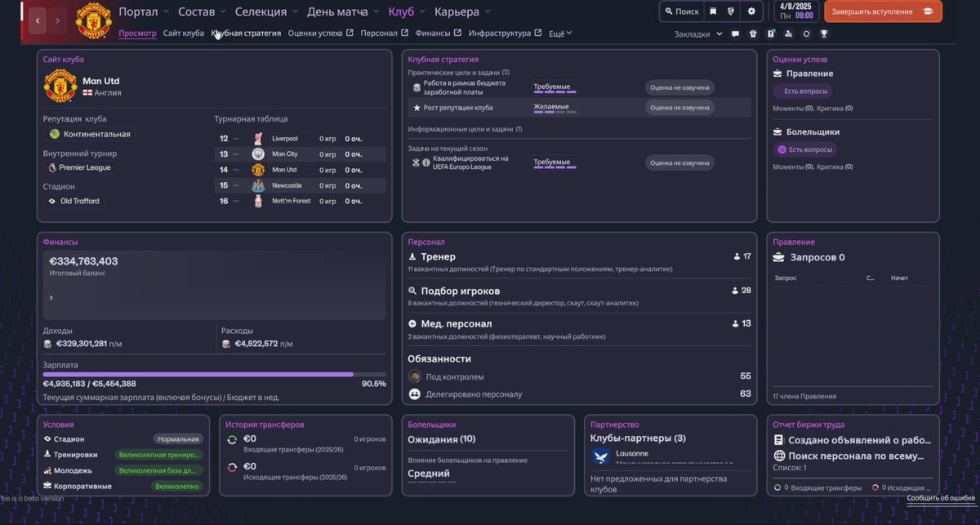Click the outgoing transfers red arrows icon
The image size is (980, 525).
tap(232, 467)
